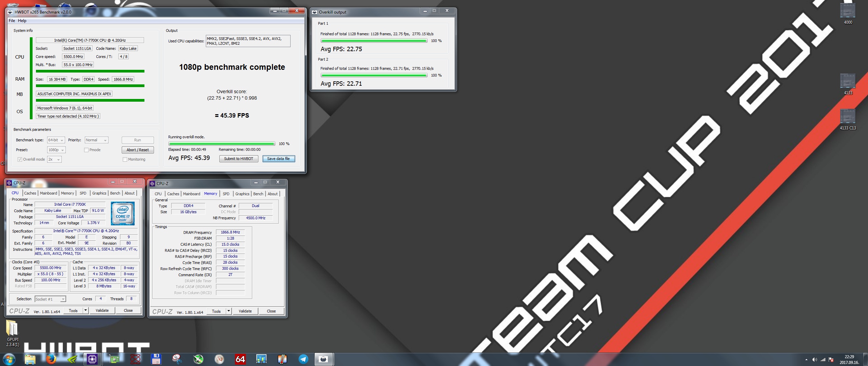Switch to SPD tab in right CPU-Z
Image resolution: width=868 pixels, height=366 pixels.
226,194
